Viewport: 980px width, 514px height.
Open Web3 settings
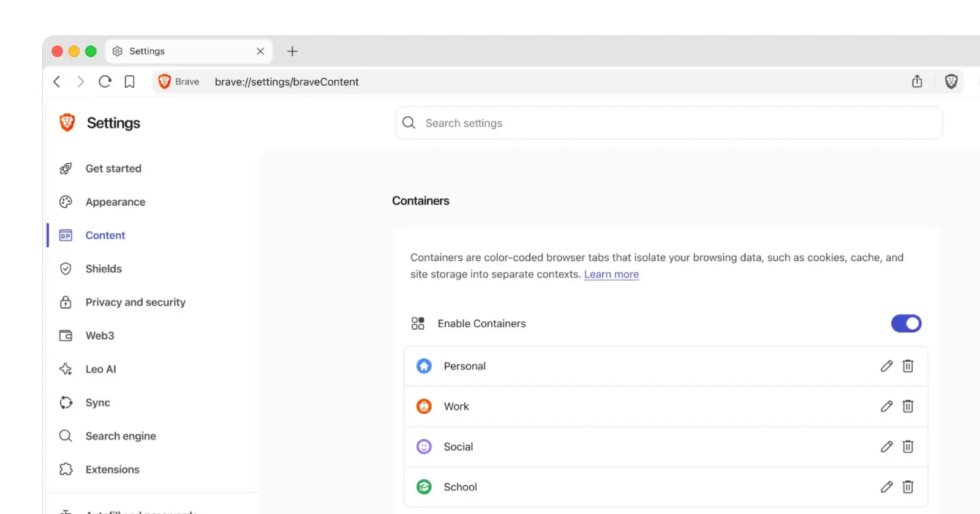(x=100, y=335)
